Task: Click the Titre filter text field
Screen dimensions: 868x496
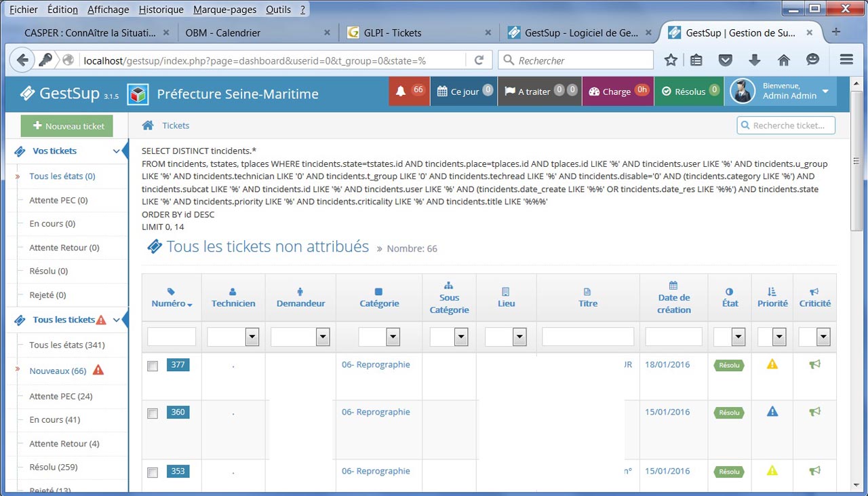Action: click(588, 337)
